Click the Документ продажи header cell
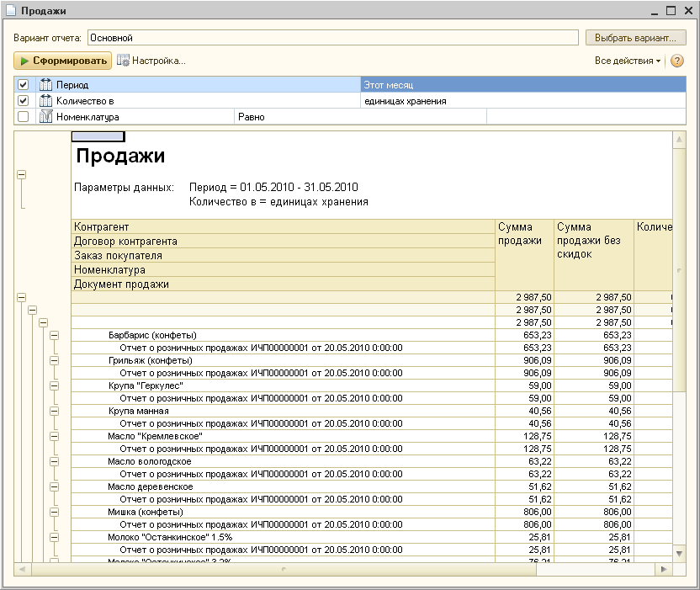Image resolution: width=700 pixels, height=590 pixels. point(283,284)
